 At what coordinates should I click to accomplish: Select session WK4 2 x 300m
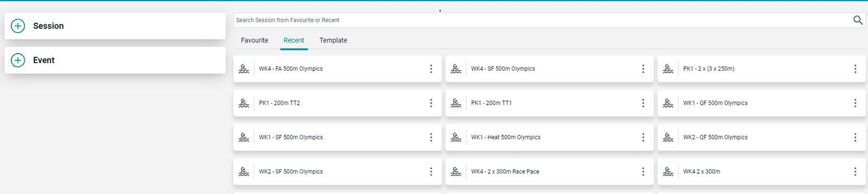click(x=762, y=172)
